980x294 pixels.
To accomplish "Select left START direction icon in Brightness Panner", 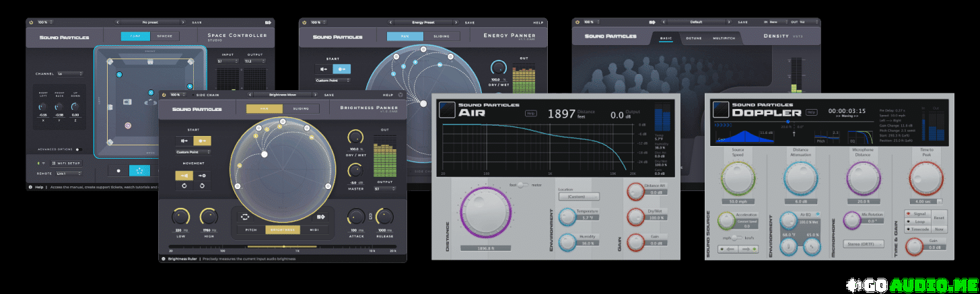I will pos(185,141).
